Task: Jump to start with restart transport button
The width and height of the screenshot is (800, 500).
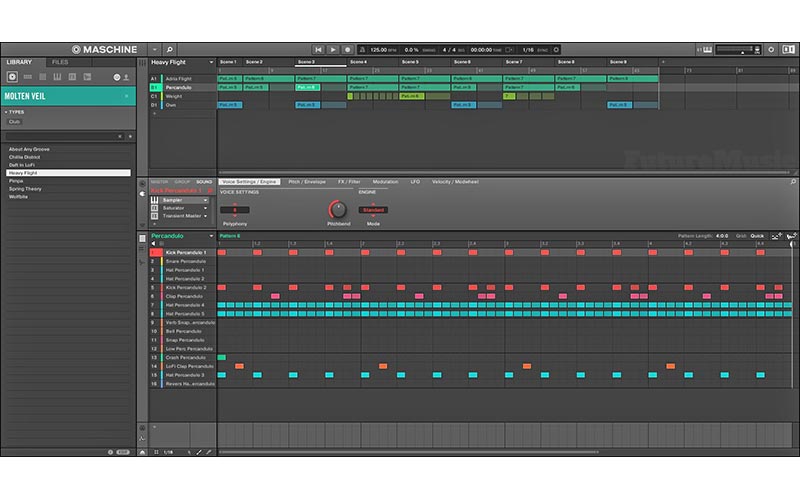Action: point(318,49)
